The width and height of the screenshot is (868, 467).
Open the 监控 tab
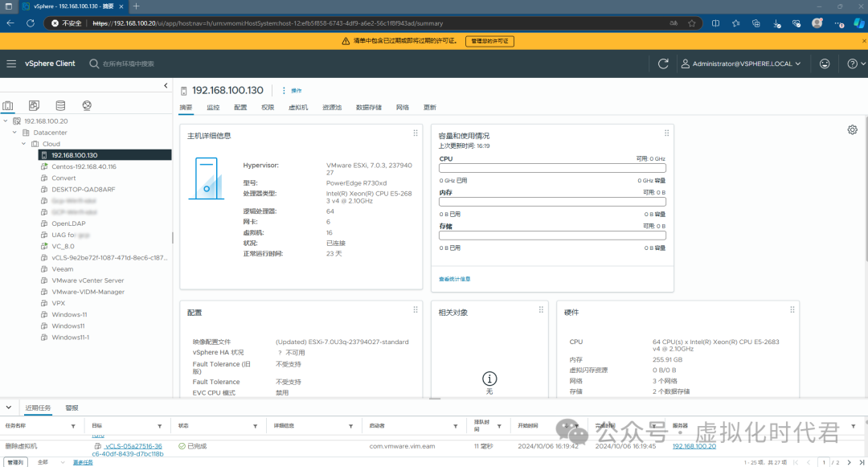tap(213, 108)
